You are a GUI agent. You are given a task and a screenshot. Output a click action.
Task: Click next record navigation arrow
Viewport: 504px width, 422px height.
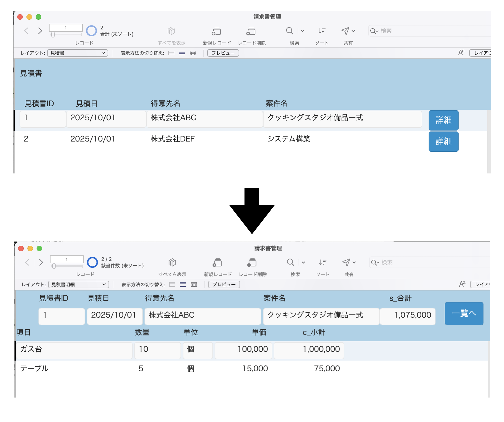40,31
